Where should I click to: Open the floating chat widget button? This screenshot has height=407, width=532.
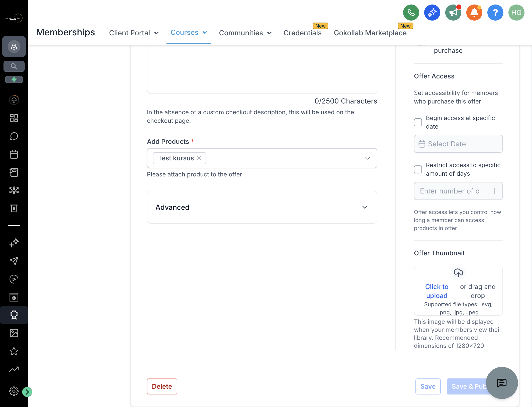502,383
